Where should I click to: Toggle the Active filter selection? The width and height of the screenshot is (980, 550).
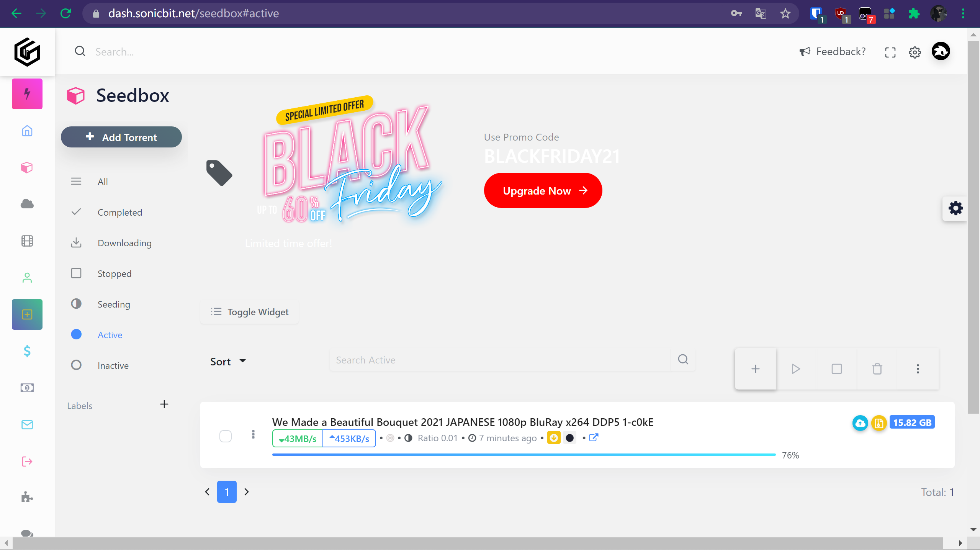(x=110, y=334)
